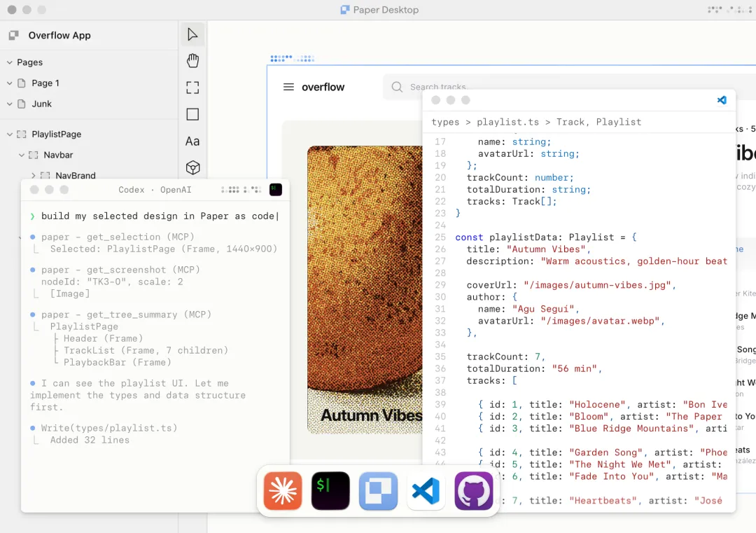Select the Rectangle shape tool
This screenshot has height=533, width=756.
(x=192, y=114)
